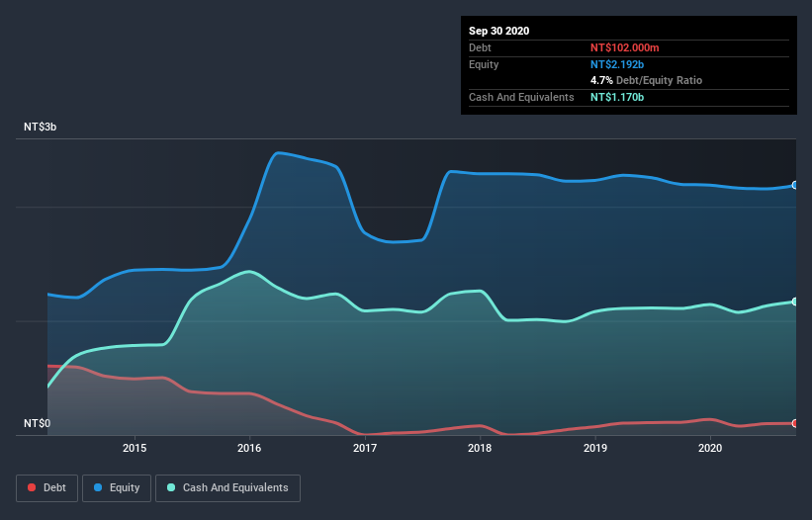This screenshot has width=812, height=520.
Task: Select the 2019 x-axis label
Action: (x=595, y=448)
